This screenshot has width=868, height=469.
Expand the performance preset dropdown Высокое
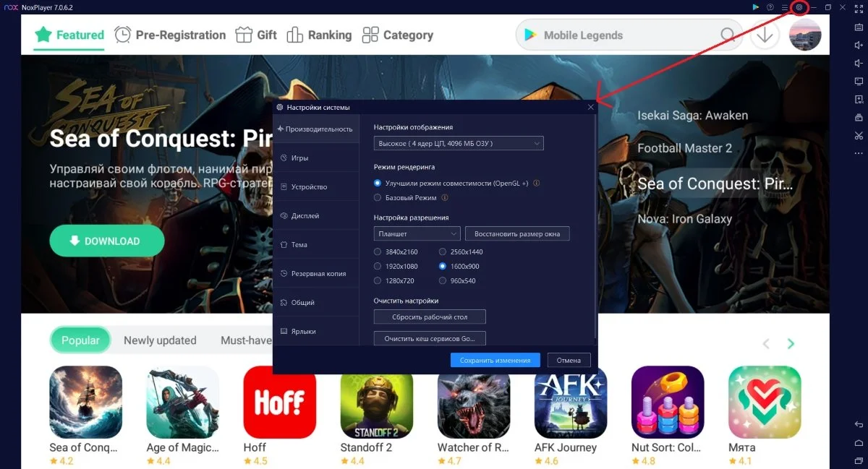click(459, 144)
